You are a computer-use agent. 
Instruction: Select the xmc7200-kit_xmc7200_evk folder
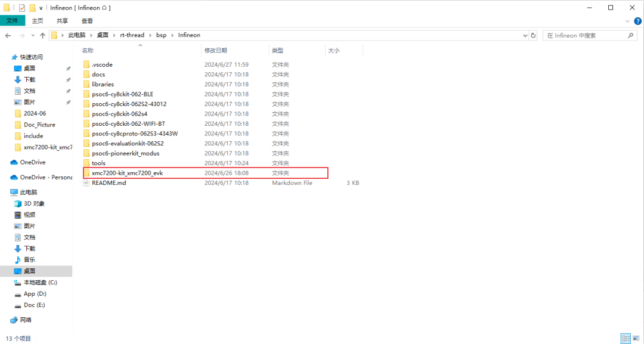point(127,173)
